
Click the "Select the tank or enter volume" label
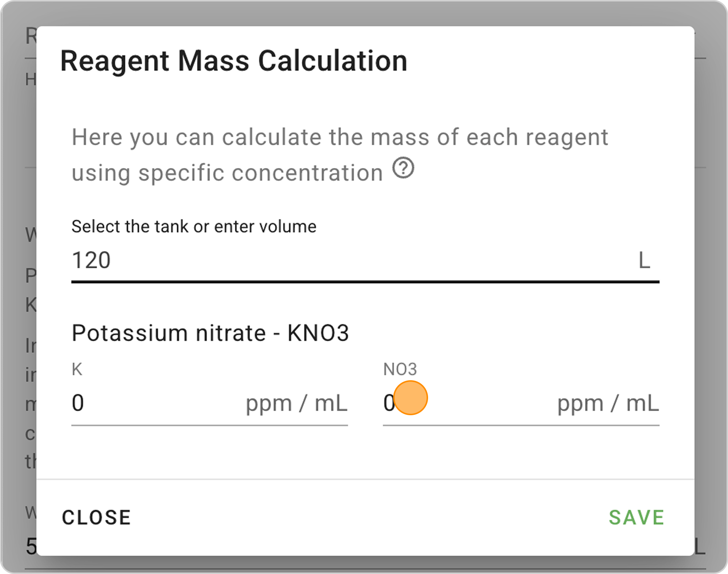pyautogui.click(x=194, y=227)
